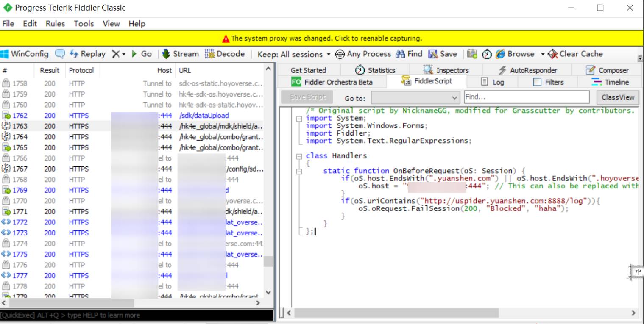Select the FiddlerScript tab
The width and height of the screenshot is (644, 324).
pos(427,81)
